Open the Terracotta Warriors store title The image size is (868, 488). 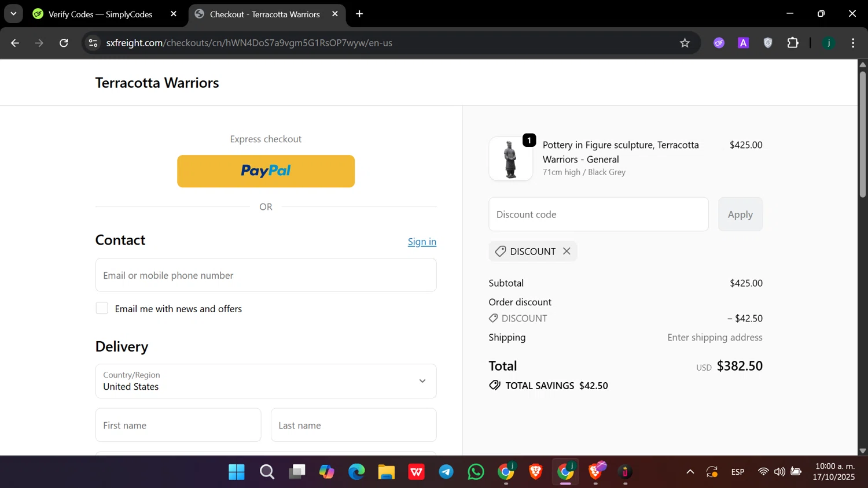[157, 83]
